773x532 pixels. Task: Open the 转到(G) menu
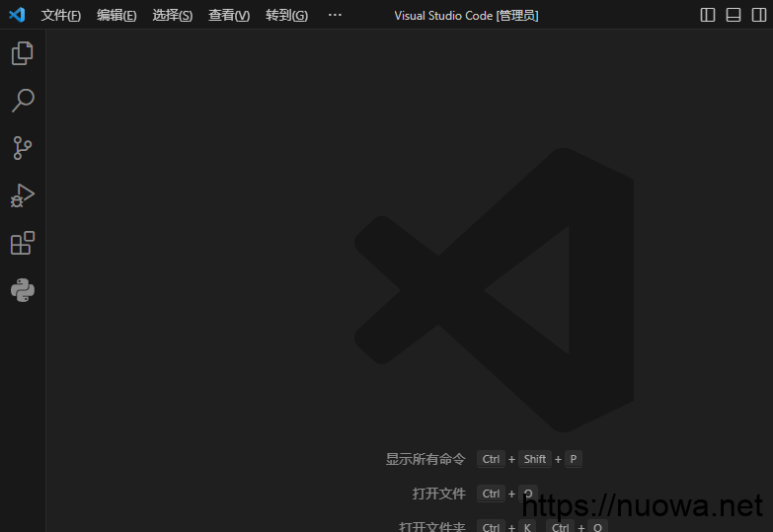[286, 16]
